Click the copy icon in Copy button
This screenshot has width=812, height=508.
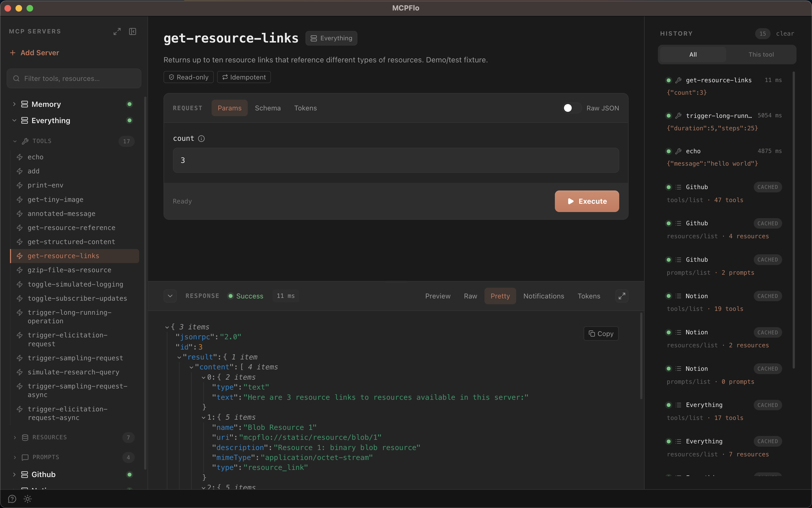pyautogui.click(x=592, y=334)
